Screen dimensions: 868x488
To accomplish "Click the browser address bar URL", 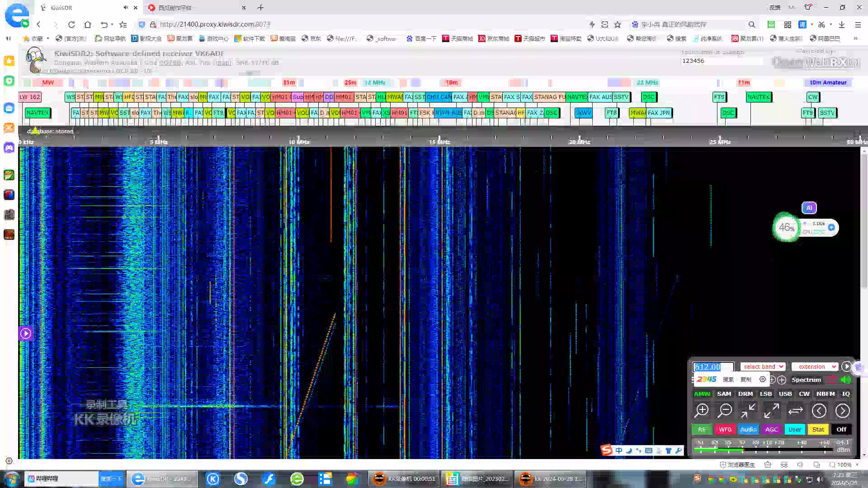I will [x=215, y=24].
